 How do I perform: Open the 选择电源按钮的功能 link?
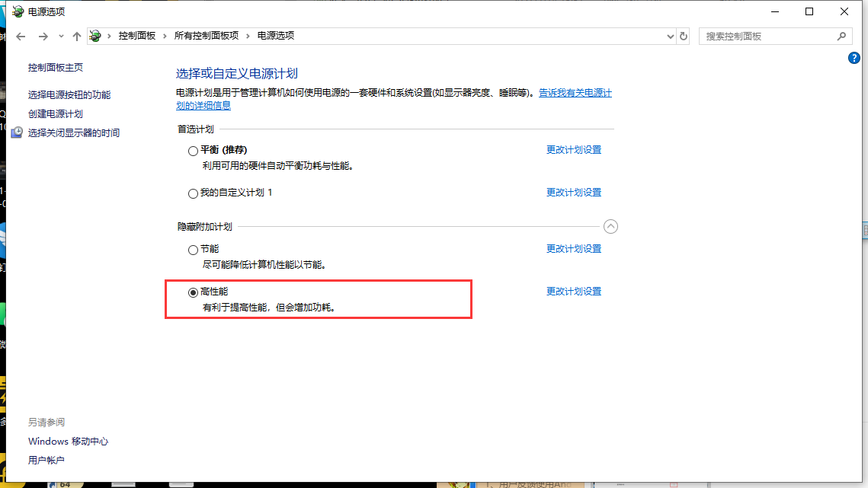pos(69,95)
